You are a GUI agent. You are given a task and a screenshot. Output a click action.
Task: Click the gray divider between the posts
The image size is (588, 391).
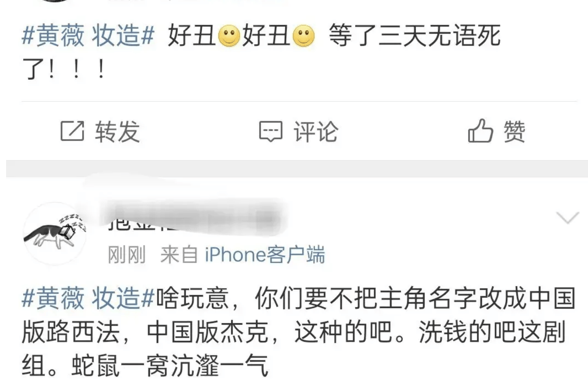(294, 169)
